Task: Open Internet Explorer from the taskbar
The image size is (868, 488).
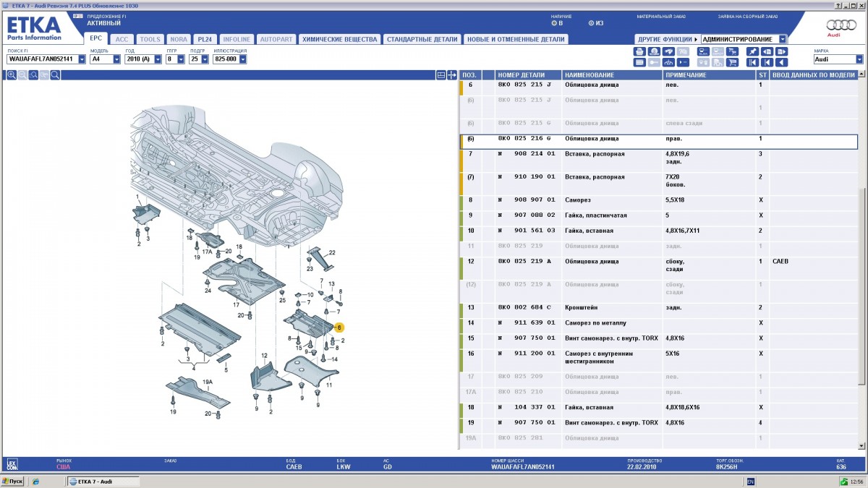Action: (x=35, y=481)
